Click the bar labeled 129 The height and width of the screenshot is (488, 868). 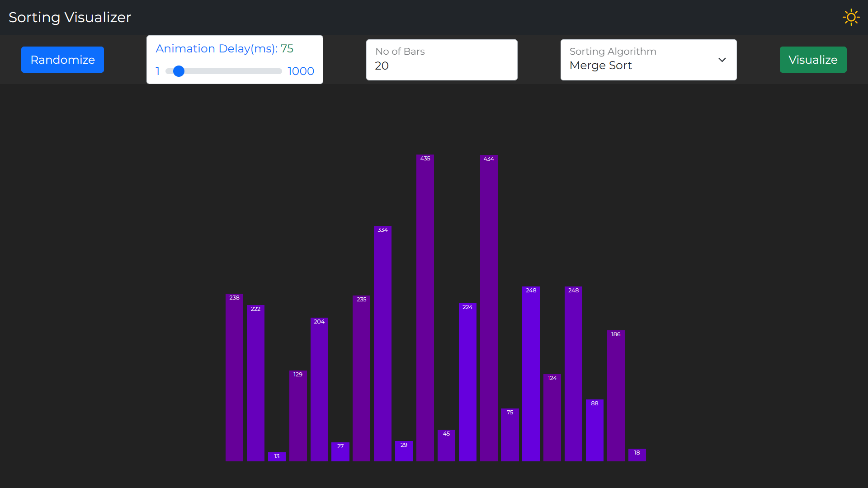298,416
